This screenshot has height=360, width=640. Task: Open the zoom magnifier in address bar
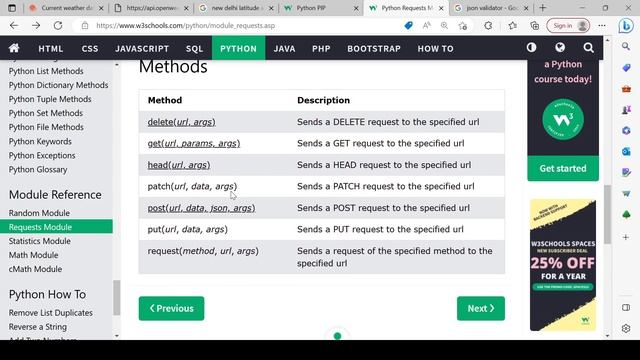(x=444, y=25)
